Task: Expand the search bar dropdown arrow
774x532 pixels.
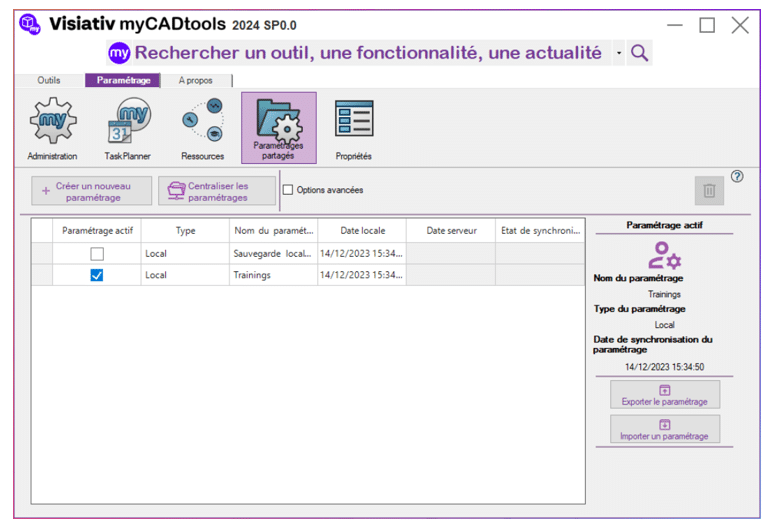Action: click(x=619, y=53)
